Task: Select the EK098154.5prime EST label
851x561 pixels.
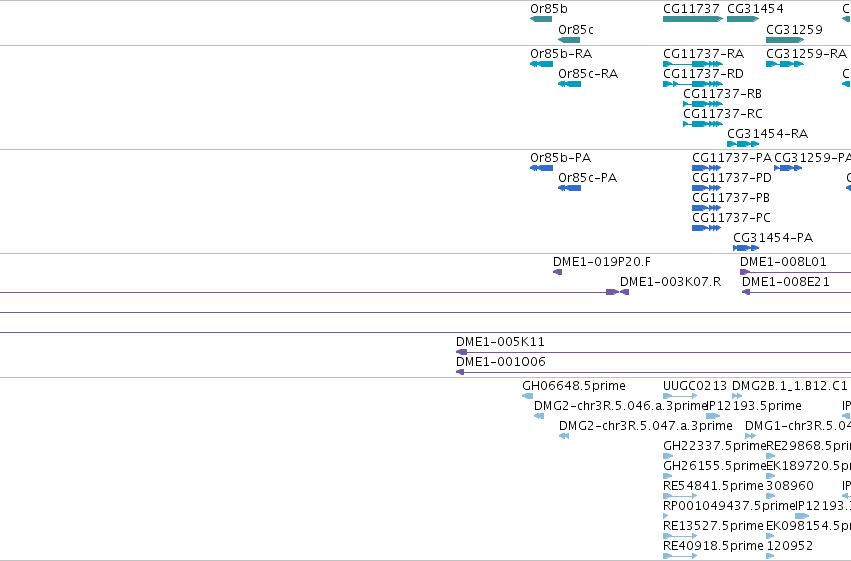Action: point(808,526)
